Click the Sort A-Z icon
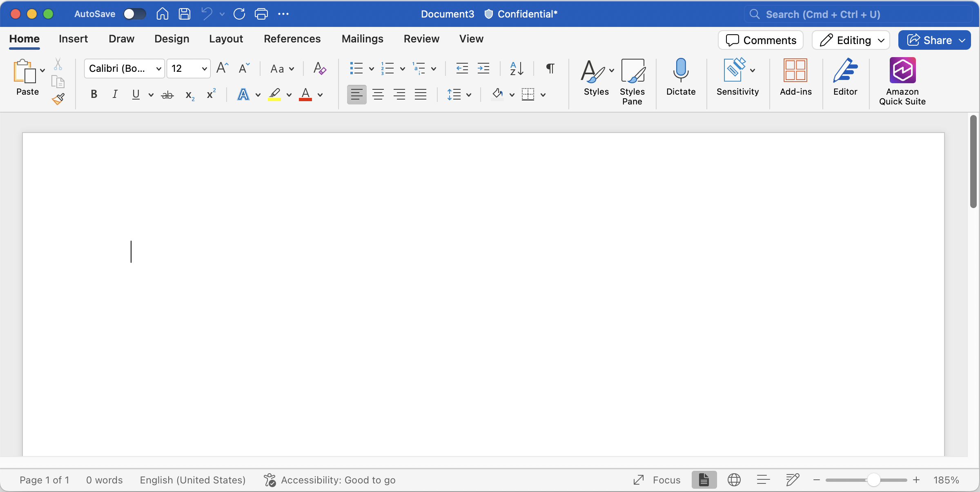The width and height of the screenshot is (980, 492). pyautogui.click(x=517, y=69)
